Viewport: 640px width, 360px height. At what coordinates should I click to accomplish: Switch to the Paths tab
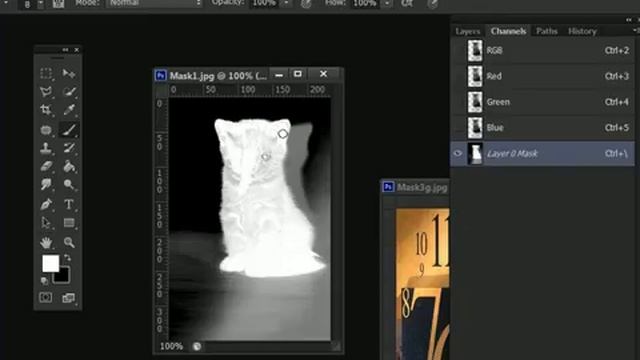pos(547,31)
